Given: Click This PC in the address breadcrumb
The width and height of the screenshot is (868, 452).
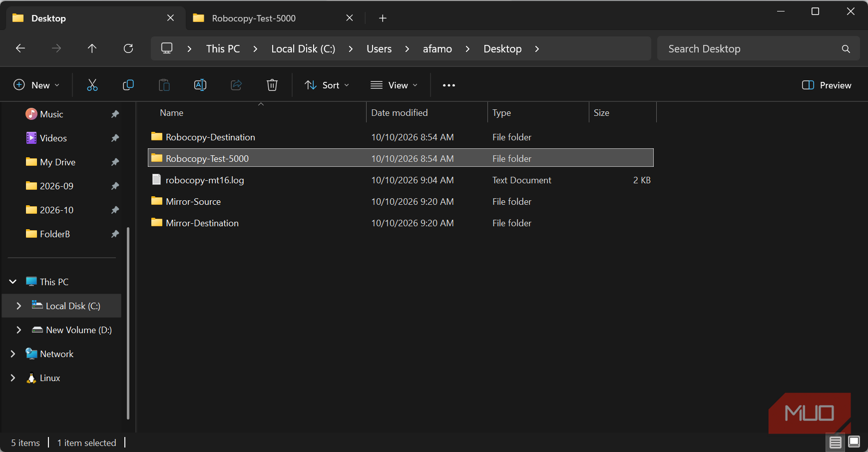Looking at the screenshot, I should tap(223, 49).
